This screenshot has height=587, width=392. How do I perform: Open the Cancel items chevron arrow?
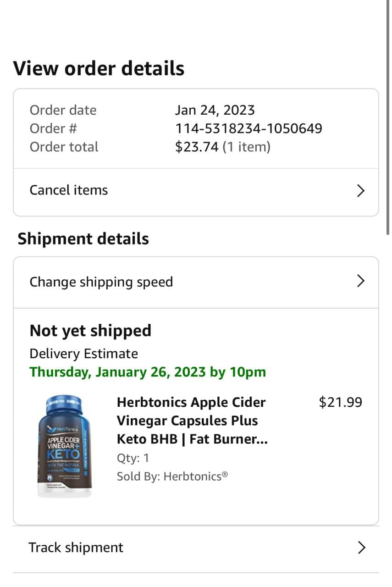click(x=361, y=191)
